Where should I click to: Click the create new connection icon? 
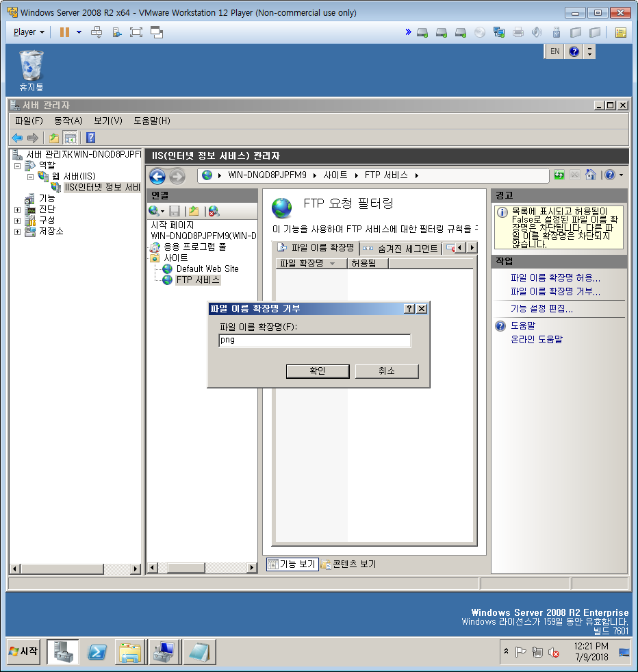pyautogui.click(x=156, y=211)
